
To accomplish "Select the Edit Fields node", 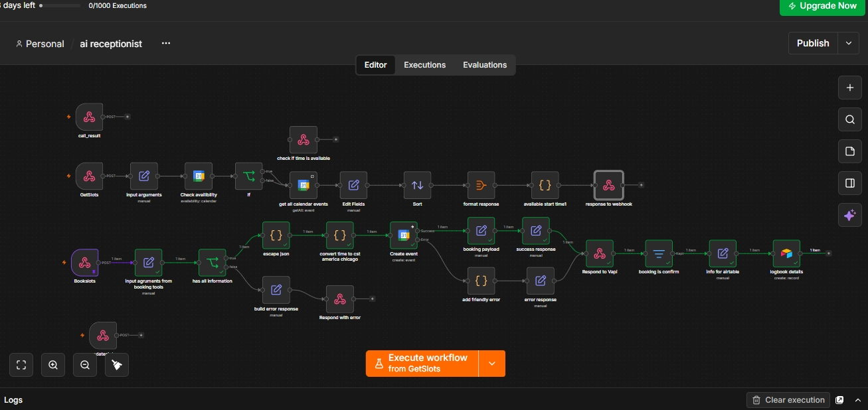I will (x=354, y=185).
